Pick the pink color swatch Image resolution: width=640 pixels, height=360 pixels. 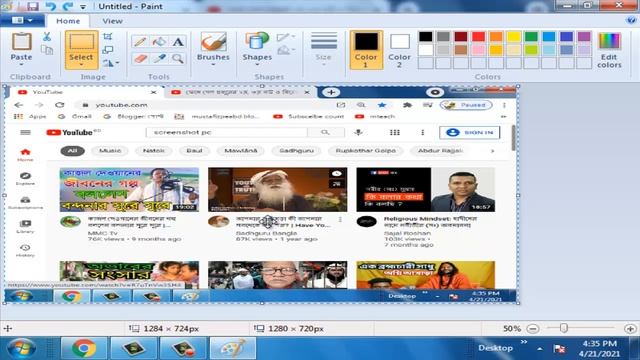[x=478, y=50]
